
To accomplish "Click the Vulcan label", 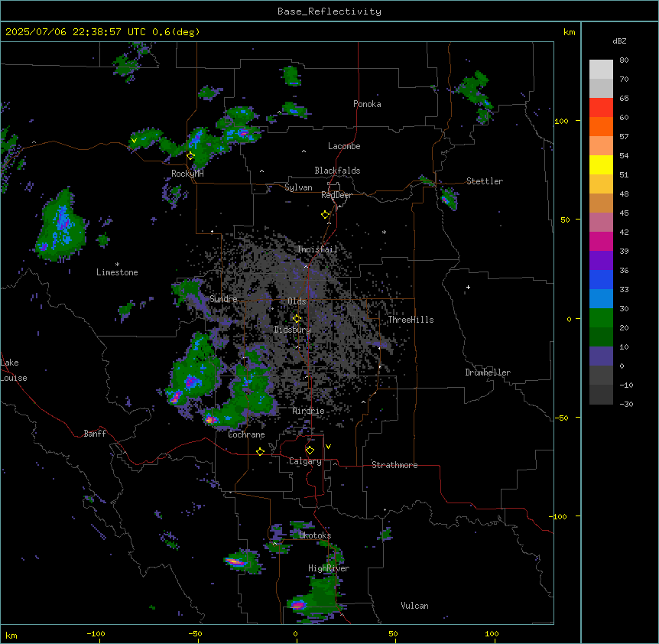I will coord(415,606).
